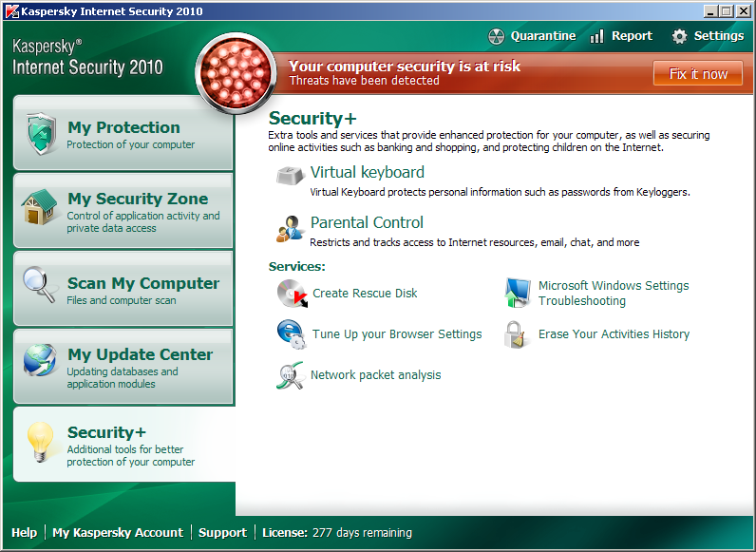Screen dimensions: 756x552
Task: Open the Quarantine link text
Action: pyautogui.click(x=543, y=36)
